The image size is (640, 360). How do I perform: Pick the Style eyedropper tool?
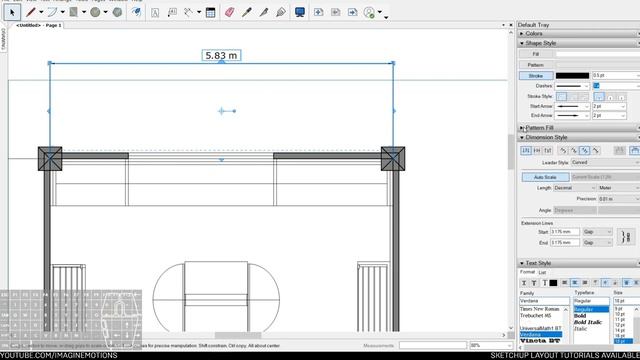coord(247,12)
